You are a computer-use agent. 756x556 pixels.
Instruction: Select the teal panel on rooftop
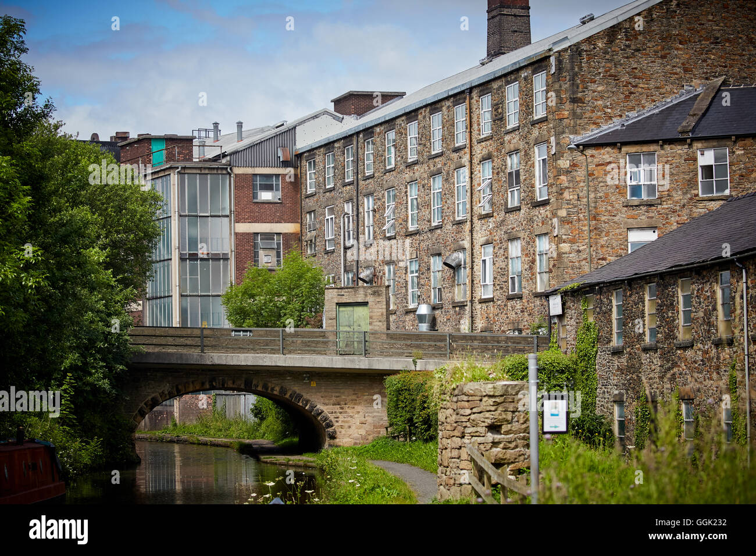click(158, 152)
